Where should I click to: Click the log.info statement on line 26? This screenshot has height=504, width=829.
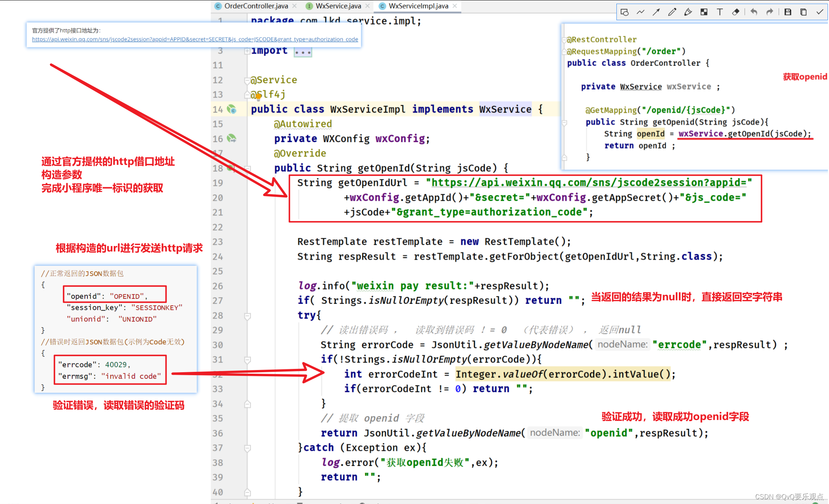point(423,286)
